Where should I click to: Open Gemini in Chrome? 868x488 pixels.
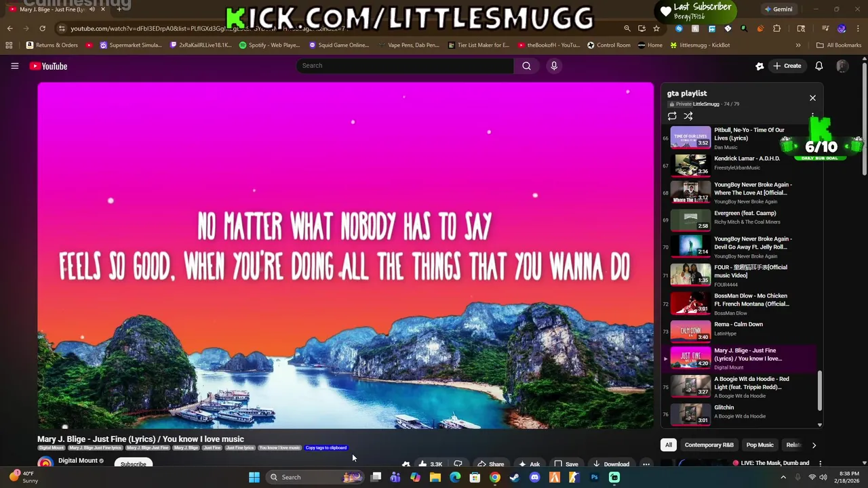tap(778, 9)
